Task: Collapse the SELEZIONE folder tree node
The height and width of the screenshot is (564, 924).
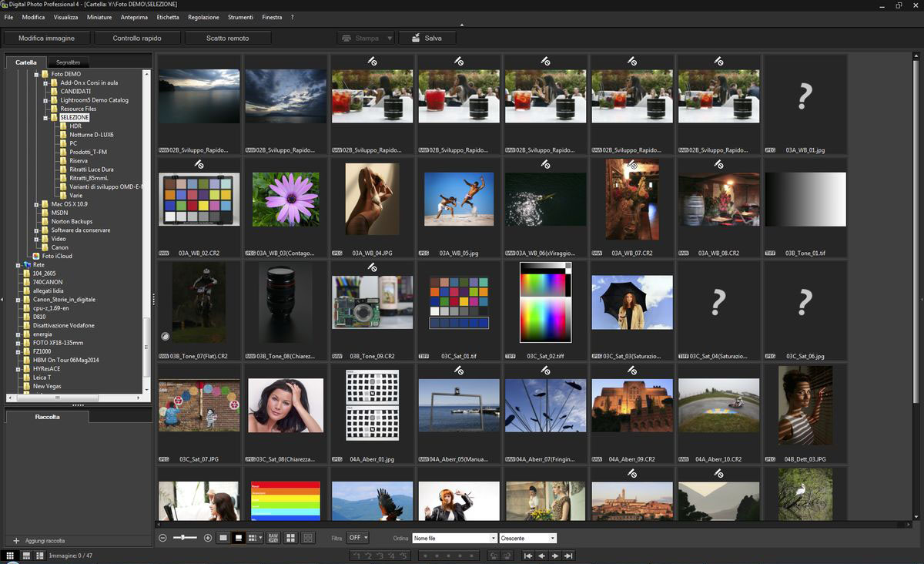Action: [x=45, y=118]
